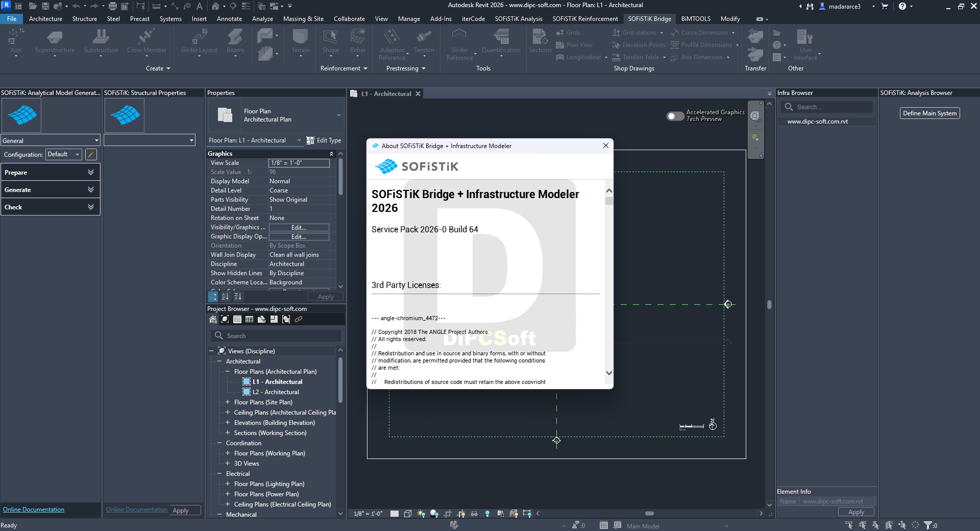Image resolution: width=980 pixels, height=531 pixels.
Task: Click Autodesk cart icon in title bar
Action: (885, 6)
